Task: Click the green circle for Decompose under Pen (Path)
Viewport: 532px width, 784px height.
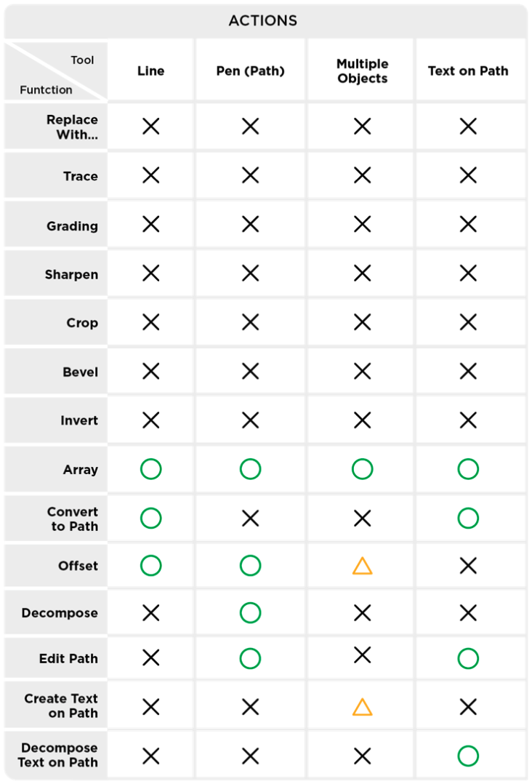Action: 250,612
